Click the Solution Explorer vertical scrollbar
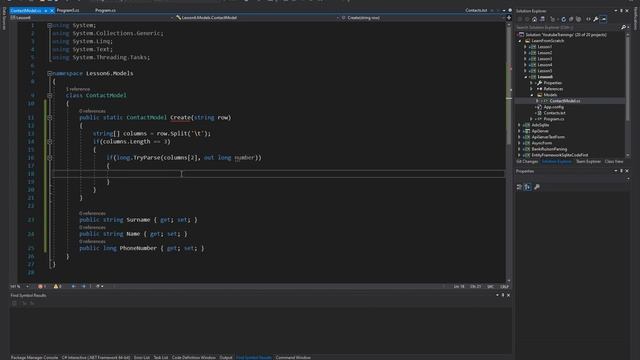 click(628, 95)
